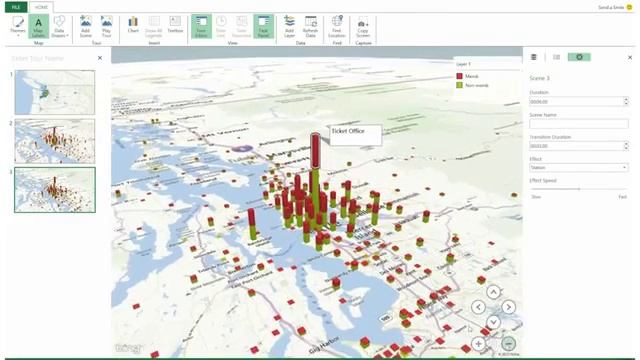Select scene 2 thumbnail
Screen dimensions: 640x360
click(x=55, y=141)
